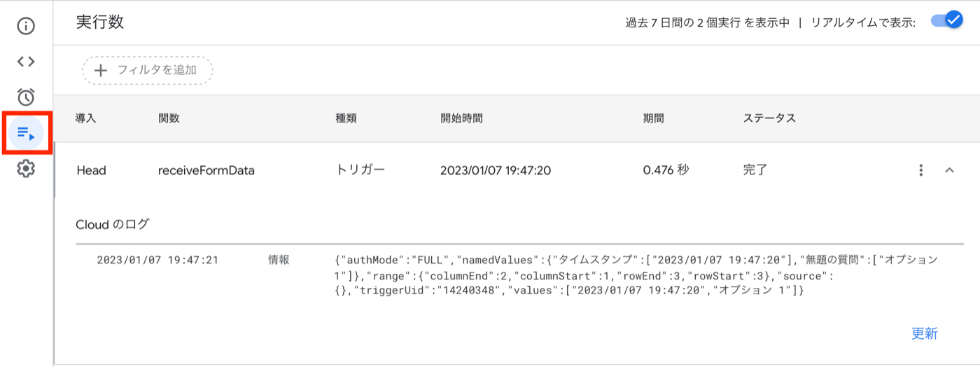Click the 関数 column header

pos(169,118)
